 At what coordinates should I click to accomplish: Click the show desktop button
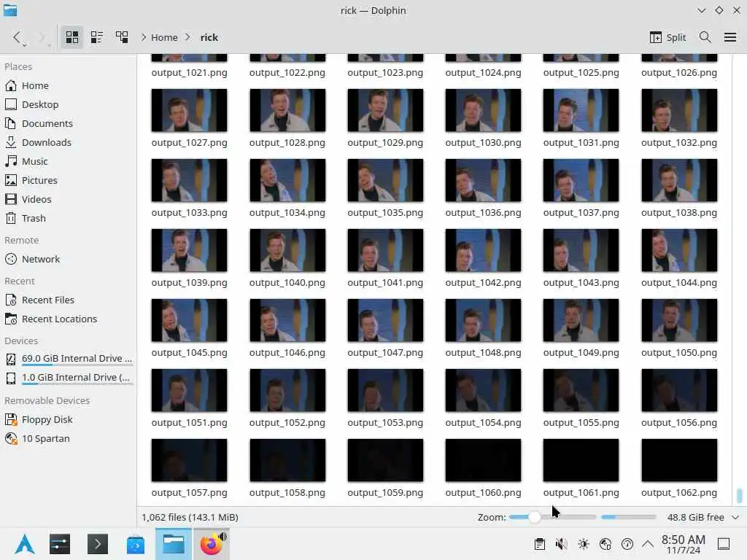pyautogui.click(x=724, y=544)
